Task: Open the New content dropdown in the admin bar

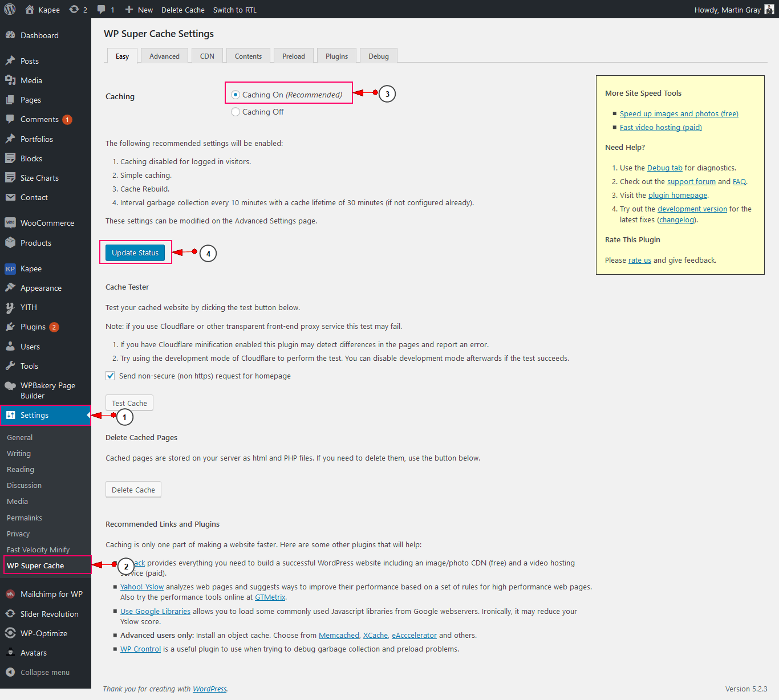Action: tap(139, 10)
